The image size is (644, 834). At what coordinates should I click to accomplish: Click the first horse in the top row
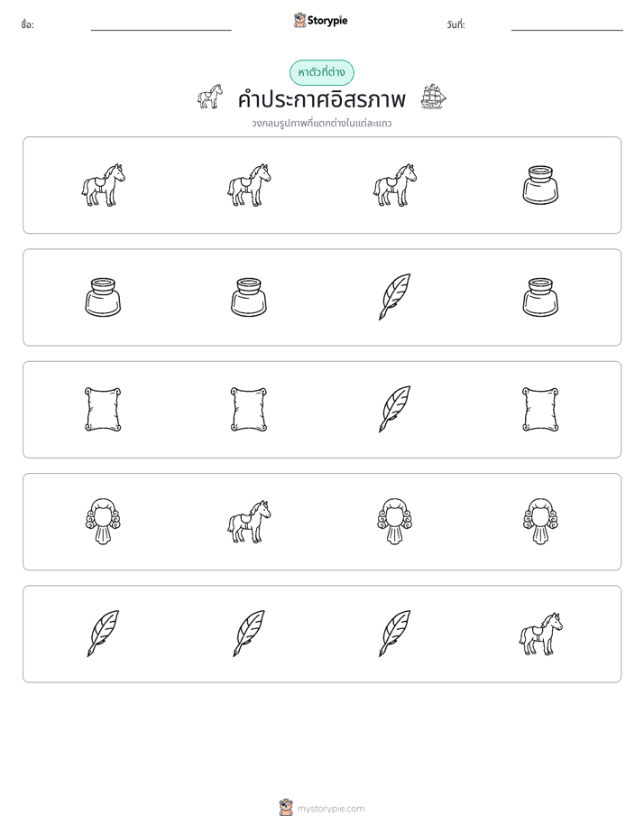103,185
